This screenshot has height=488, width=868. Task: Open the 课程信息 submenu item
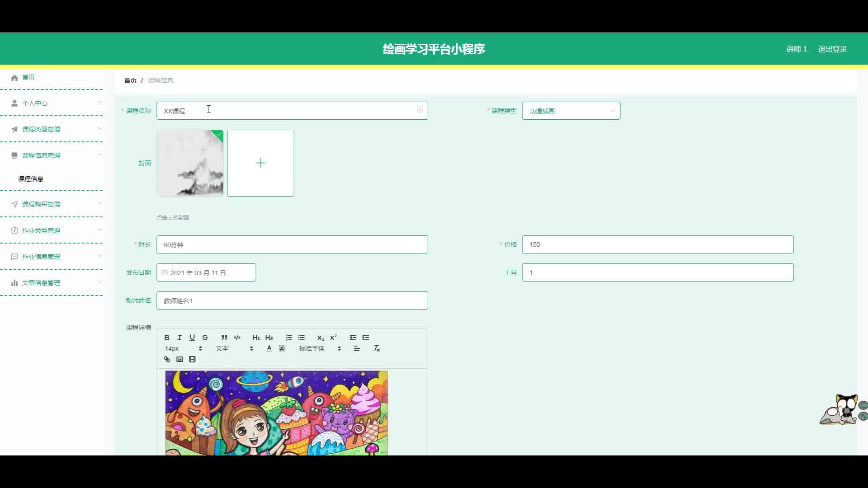coord(31,179)
